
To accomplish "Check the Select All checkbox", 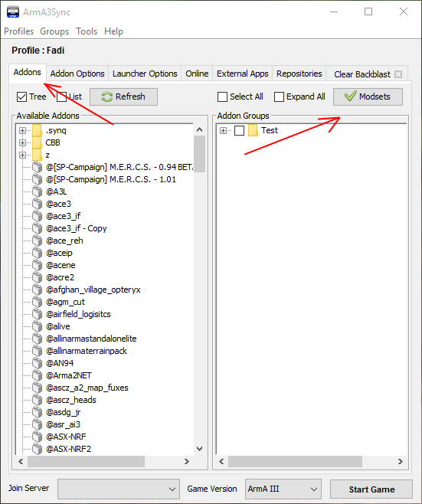I will click(222, 97).
